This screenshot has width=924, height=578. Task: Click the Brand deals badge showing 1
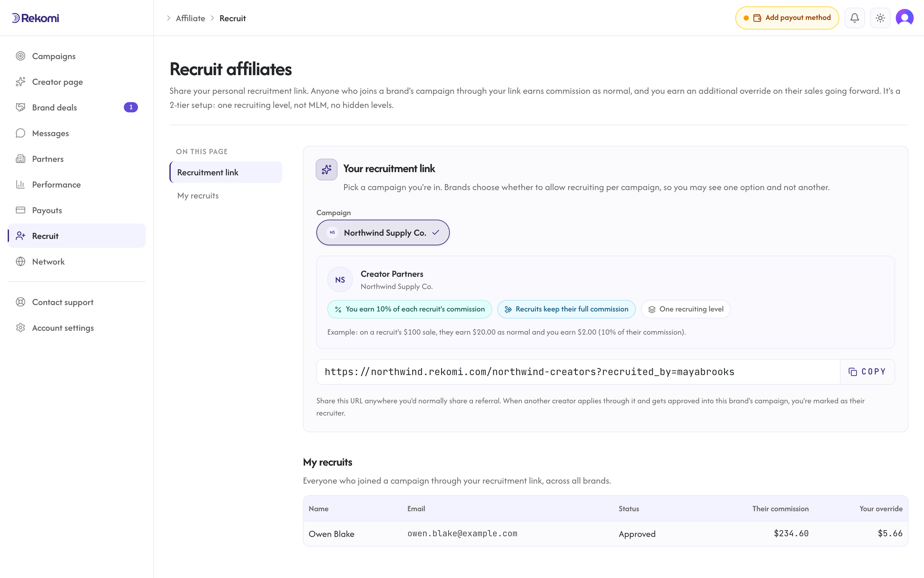click(x=131, y=108)
